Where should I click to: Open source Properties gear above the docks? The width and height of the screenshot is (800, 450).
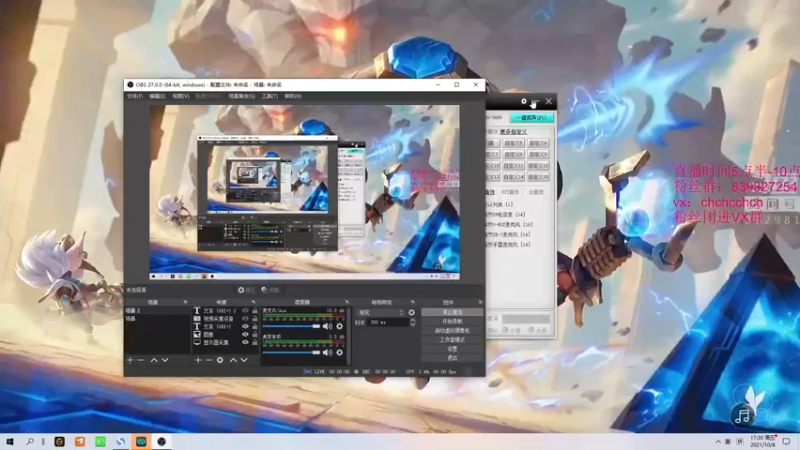pyautogui.click(x=246, y=290)
